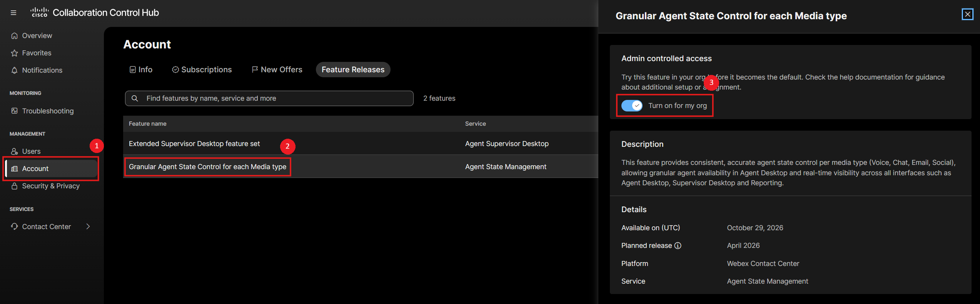
Task: Click the Favorites star icon
Action: click(15, 53)
